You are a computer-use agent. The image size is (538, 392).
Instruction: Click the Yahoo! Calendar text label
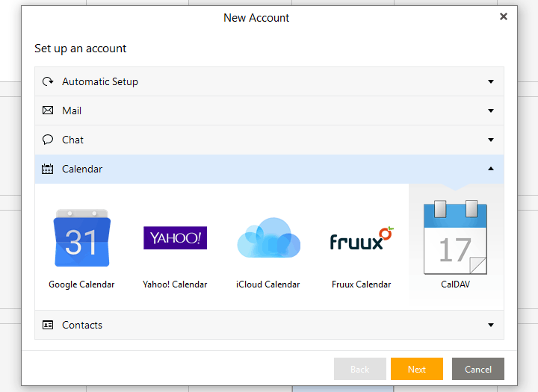[175, 284]
